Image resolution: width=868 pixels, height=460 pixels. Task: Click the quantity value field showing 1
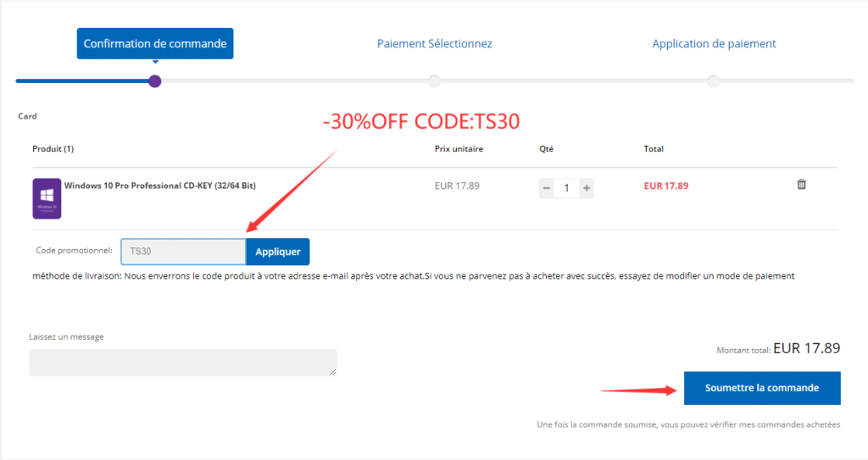click(x=566, y=188)
